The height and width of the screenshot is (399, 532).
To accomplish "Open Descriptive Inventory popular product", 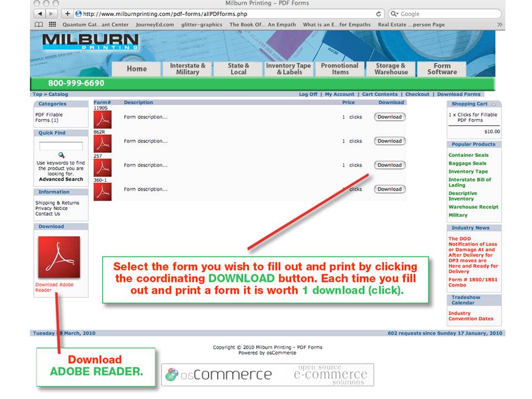I will pos(463,196).
